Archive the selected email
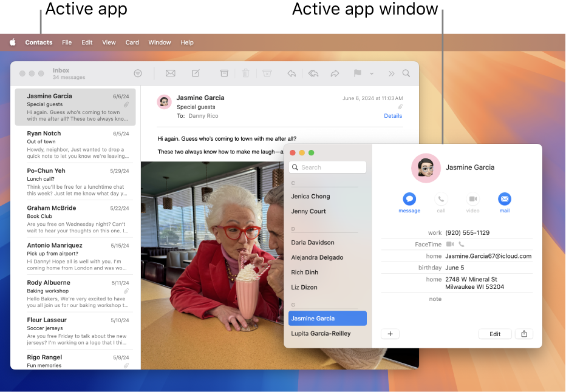Image resolution: width=566 pixels, height=392 pixels. pyautogui.click(x=225, y=73)
